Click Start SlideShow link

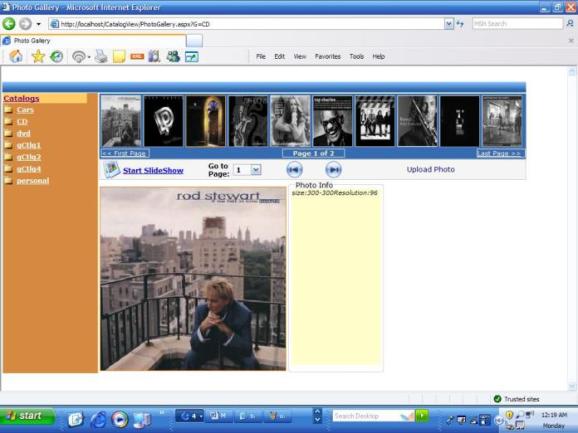pyautogui.click(x=153, y=171)
